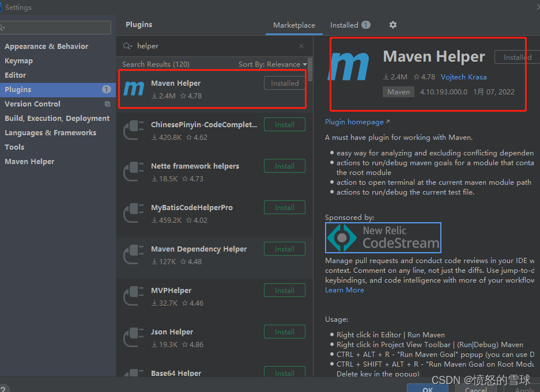Click the Maven Dependency Helper plugin icon

(x=134, y=254)
